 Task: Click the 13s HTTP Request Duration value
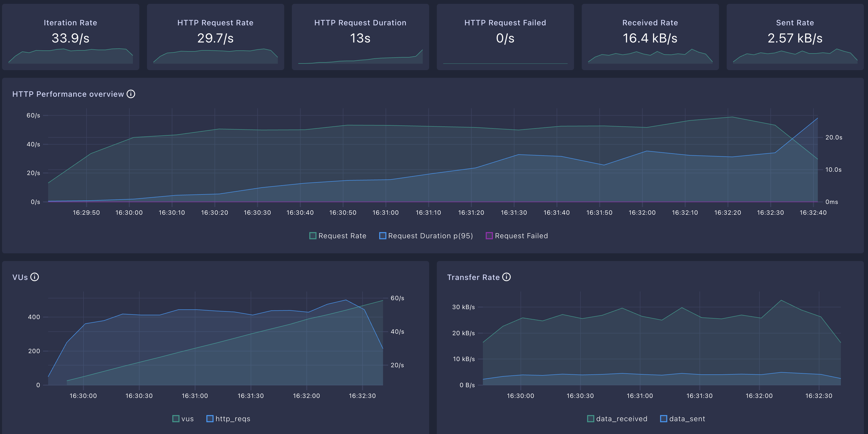360,38
